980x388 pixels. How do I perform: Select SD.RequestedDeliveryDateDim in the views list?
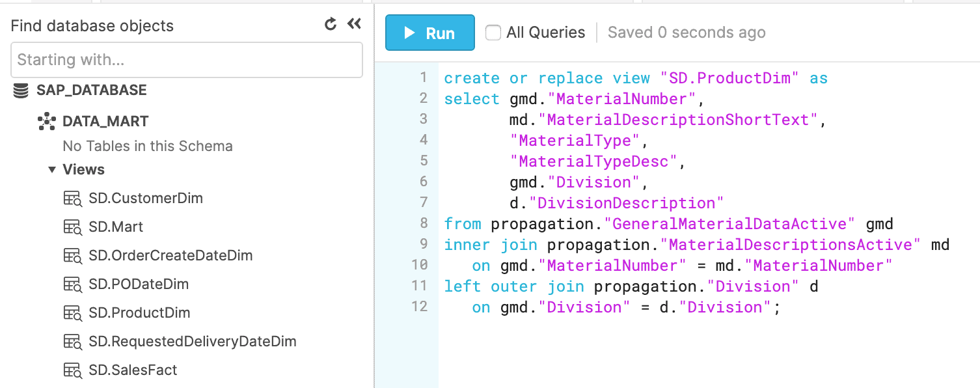(193, 342)
